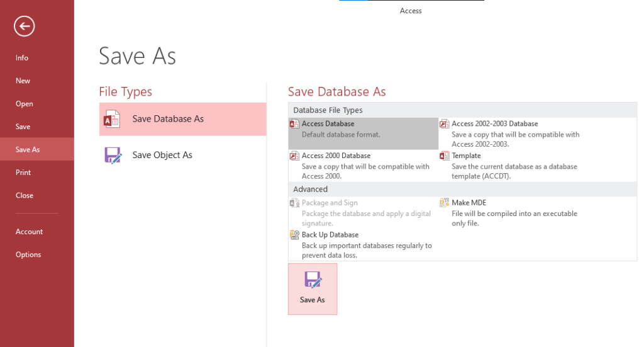Screen dimensions: 644x347
Task: Click the back arrow circle icon
Action: 25,26
